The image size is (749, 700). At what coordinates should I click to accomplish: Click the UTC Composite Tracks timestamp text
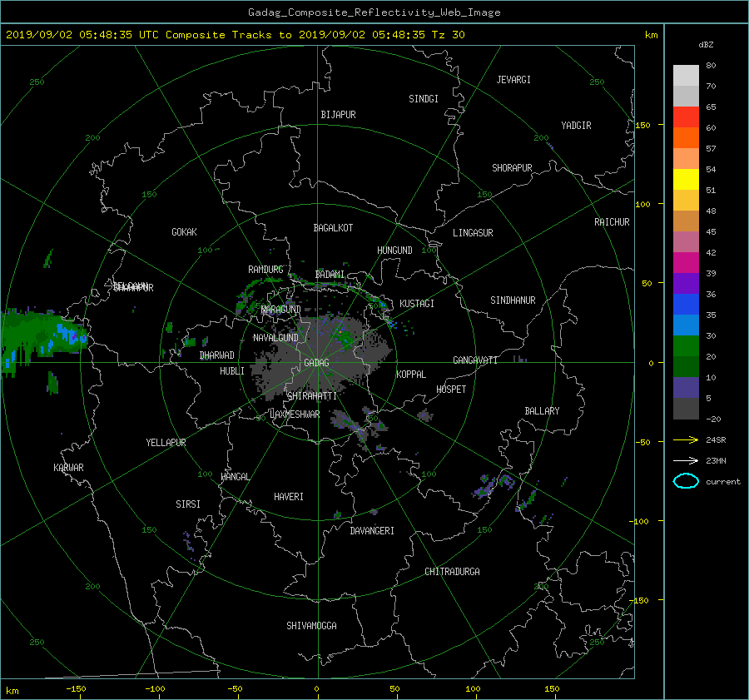(235, 35)
